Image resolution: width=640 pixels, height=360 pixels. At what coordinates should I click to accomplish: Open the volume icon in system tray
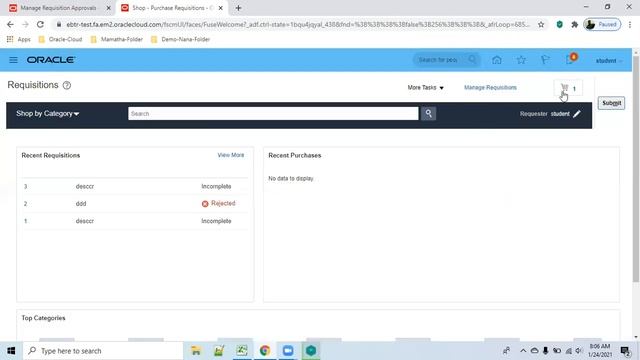tap(579, 351)
